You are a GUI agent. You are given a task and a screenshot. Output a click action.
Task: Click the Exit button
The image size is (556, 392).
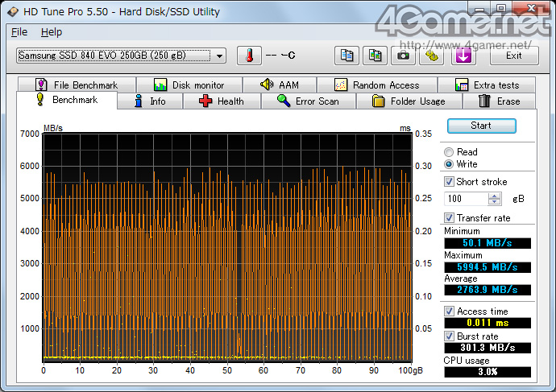tap(514, 56)
